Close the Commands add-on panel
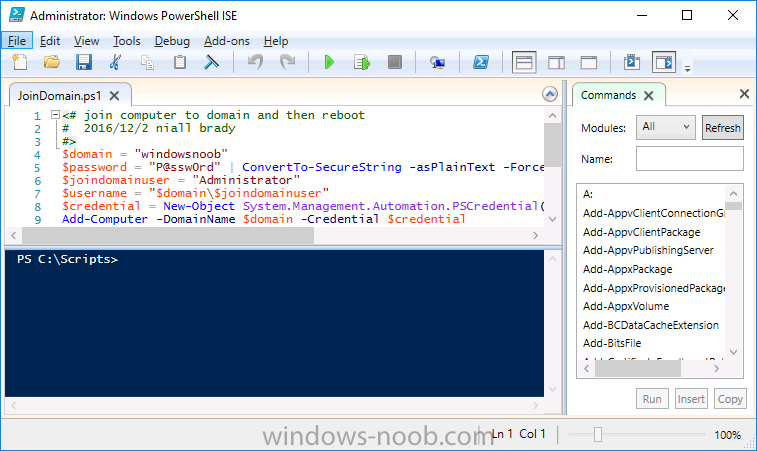Image resolution: width=757 pixels, height=451 pixels. (x=744, y=94)
